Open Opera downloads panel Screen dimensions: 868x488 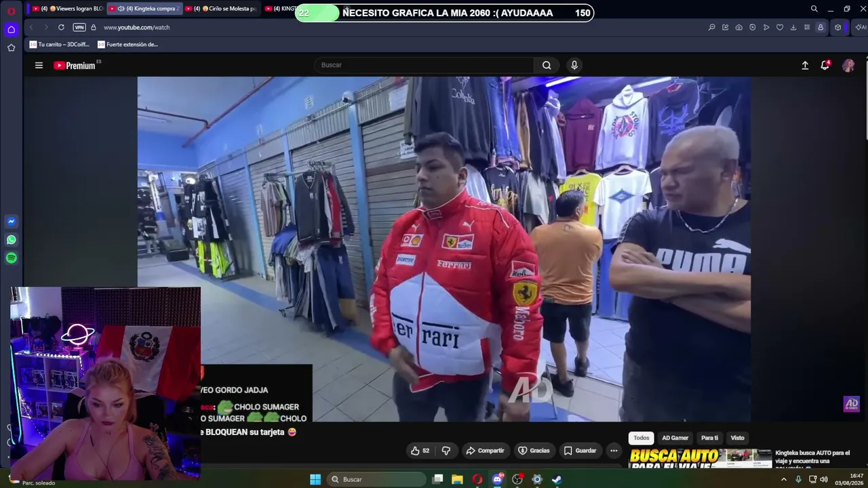[793, 27]
